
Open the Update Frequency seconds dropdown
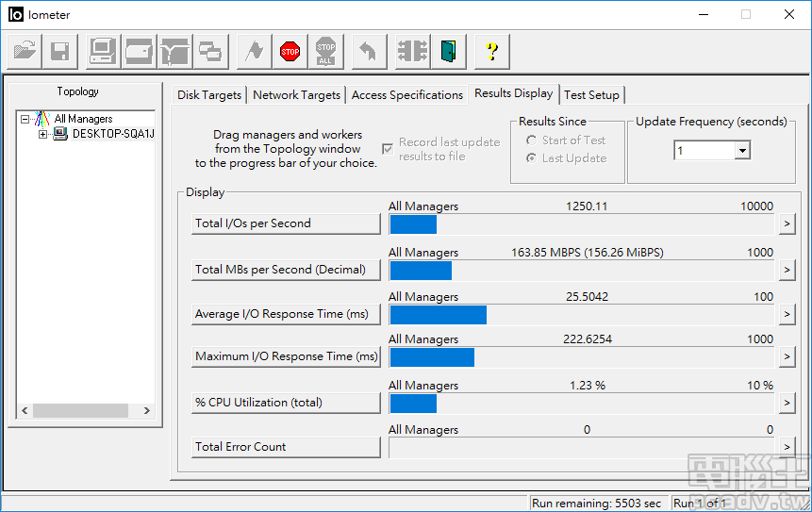point(741,151)
